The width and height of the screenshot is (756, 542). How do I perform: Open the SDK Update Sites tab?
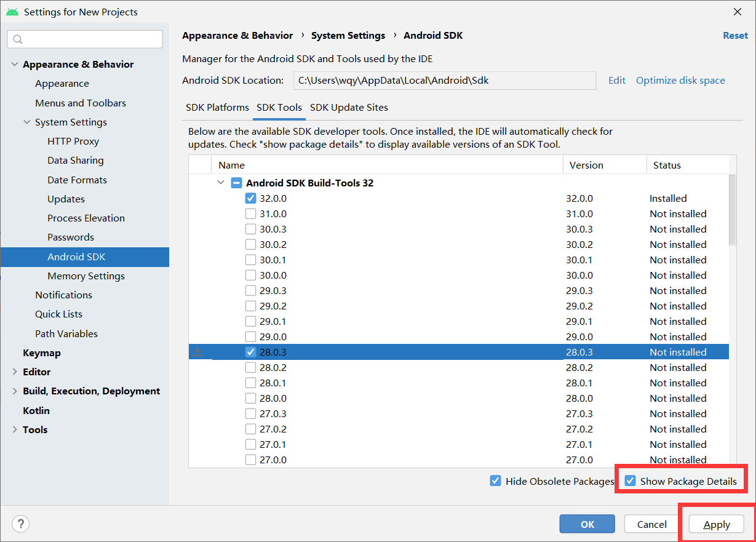349,107
